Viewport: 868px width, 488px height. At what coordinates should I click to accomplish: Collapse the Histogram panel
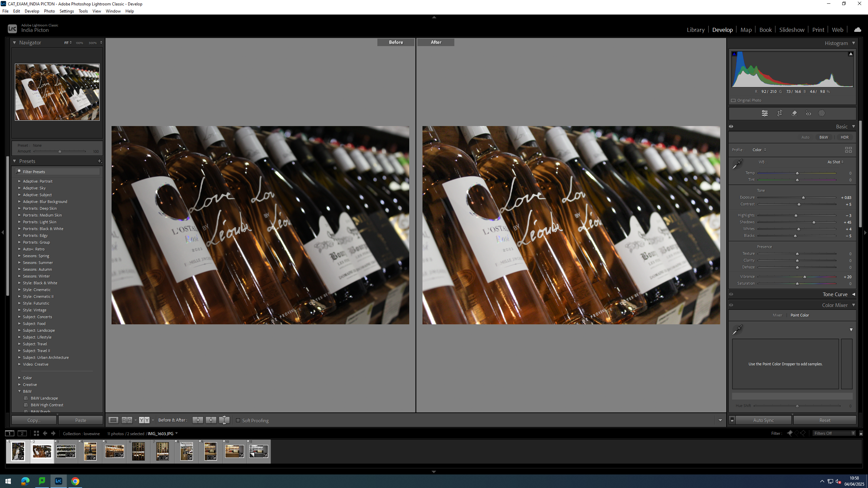(x=853, y=43)
